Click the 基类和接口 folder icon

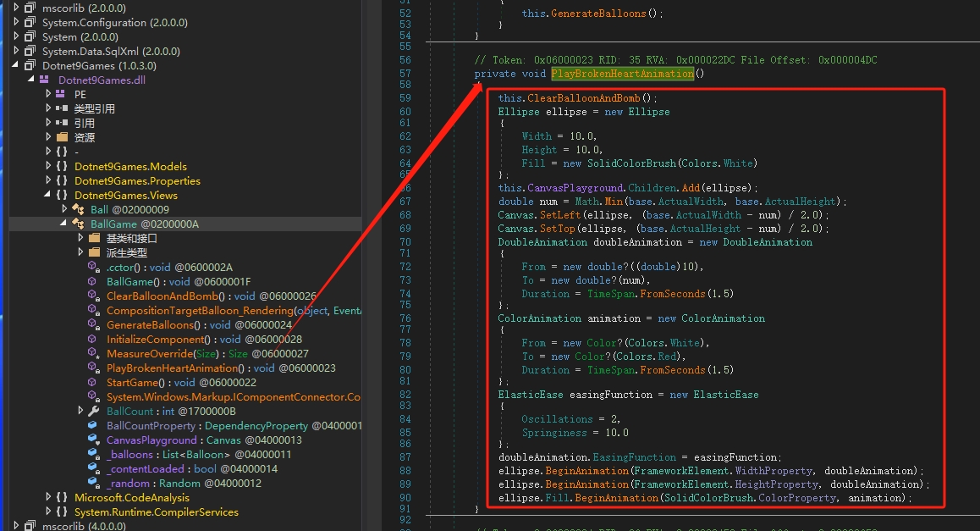tap(95, 238)
